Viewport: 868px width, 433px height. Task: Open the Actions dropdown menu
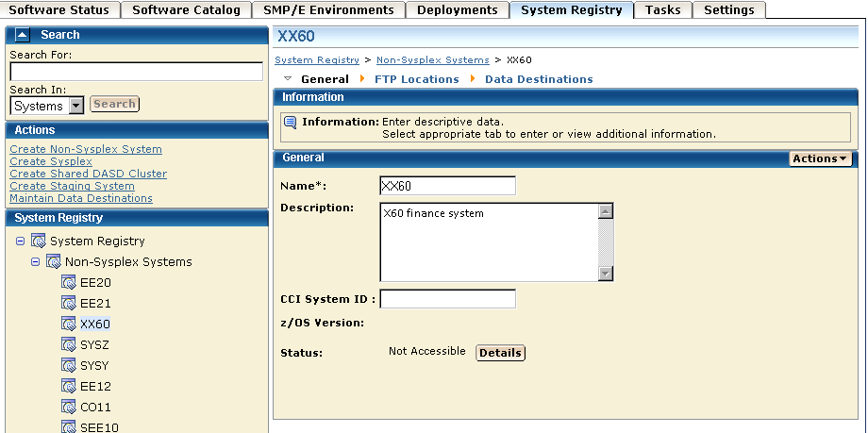click(x=819, y=158)
